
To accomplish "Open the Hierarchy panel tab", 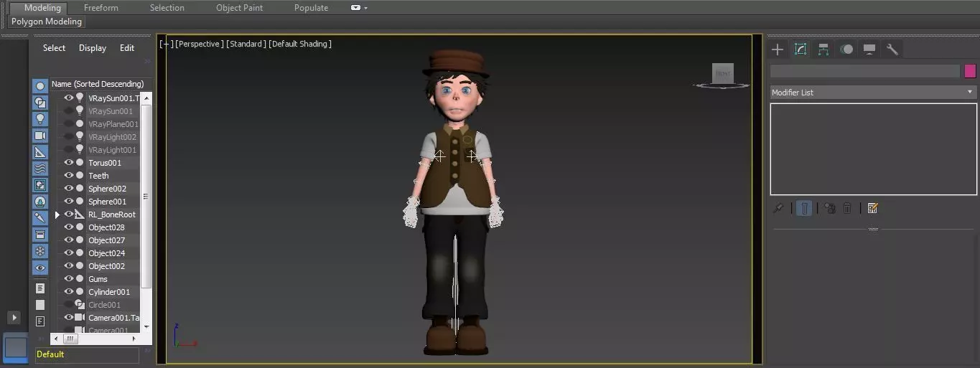I will pyautogui.click(x=823, y=49).
